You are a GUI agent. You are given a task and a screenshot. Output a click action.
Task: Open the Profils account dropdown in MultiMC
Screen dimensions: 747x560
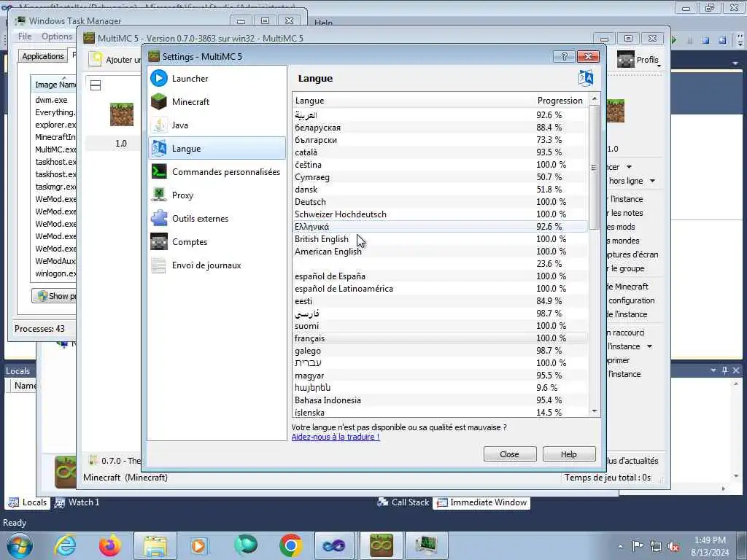point(640,60)
